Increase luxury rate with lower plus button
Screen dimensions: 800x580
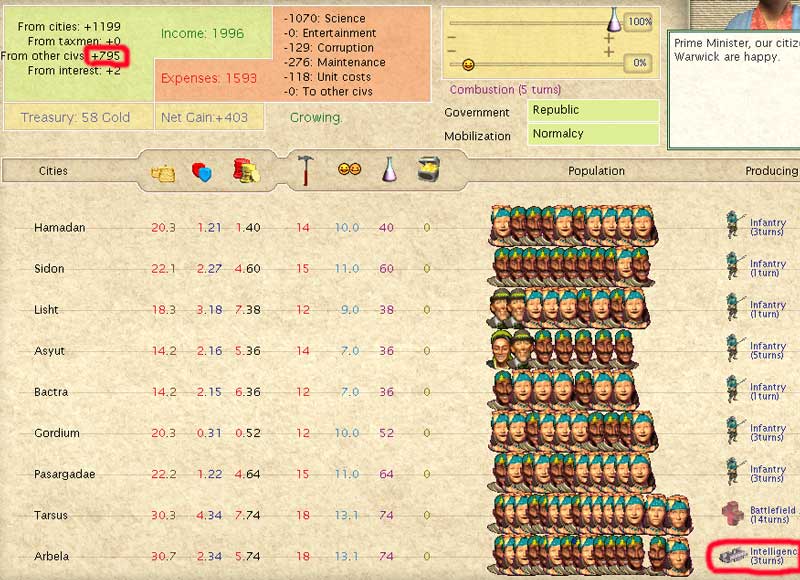(x=609, y=52)
